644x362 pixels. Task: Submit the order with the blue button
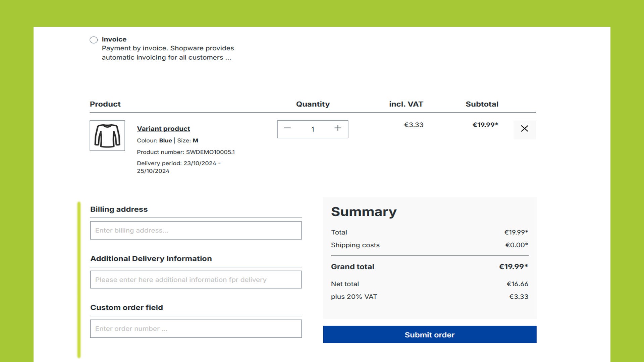[430, 335]
